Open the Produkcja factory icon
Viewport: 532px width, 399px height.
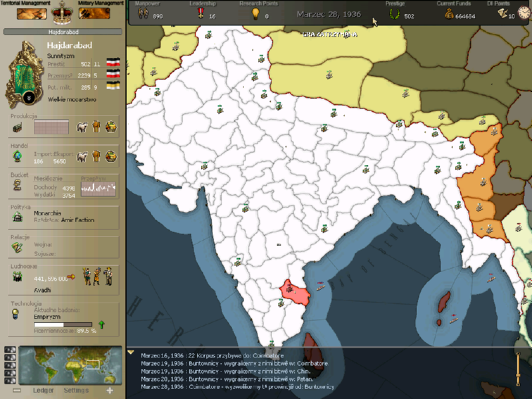pos(17,128)
